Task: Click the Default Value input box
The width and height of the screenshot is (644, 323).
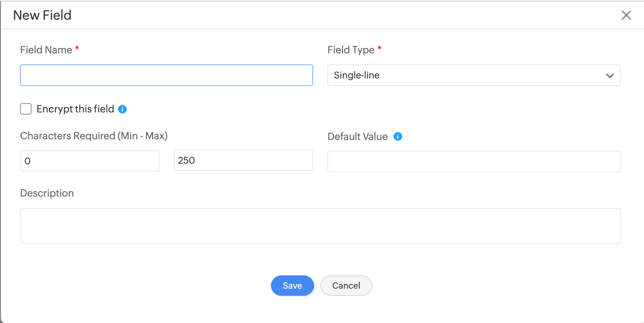Action: [x=474, y=161]
